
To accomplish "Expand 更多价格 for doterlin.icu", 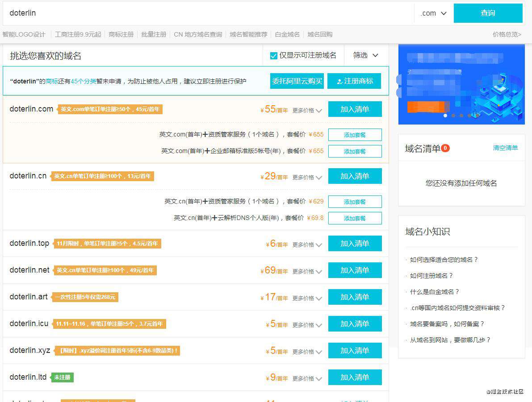I will 307,325.
